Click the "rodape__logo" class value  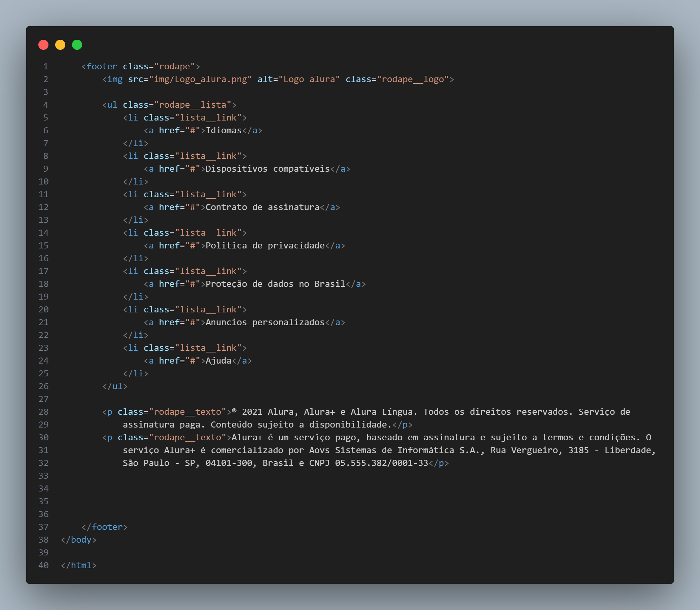click(x=413, y=79)
